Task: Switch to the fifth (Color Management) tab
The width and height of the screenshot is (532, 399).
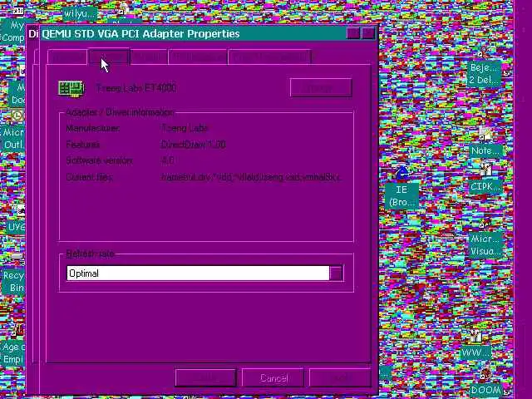Action: click(270, 57)
